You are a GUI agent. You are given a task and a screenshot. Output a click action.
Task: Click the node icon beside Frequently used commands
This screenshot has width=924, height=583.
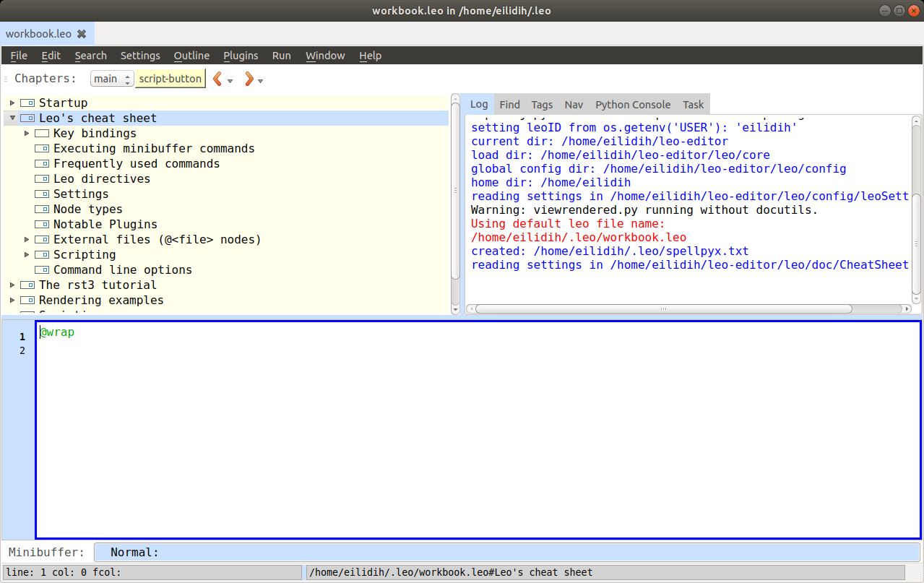click(42, 164)
